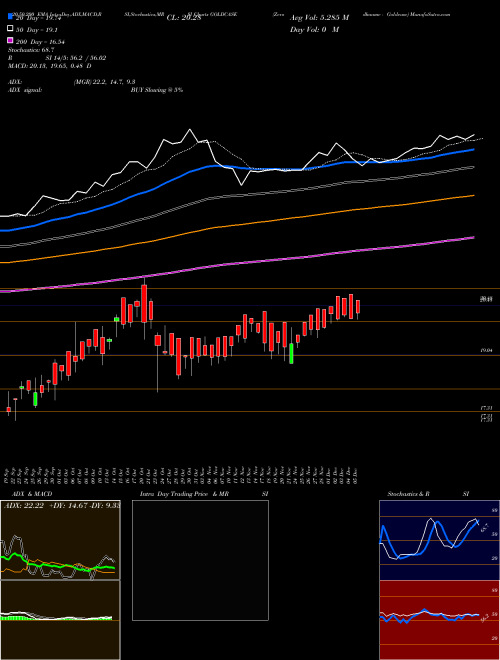Click the MACD histogram panel
The height and width of the screenshot is (660, 500).
click(60, 620)
